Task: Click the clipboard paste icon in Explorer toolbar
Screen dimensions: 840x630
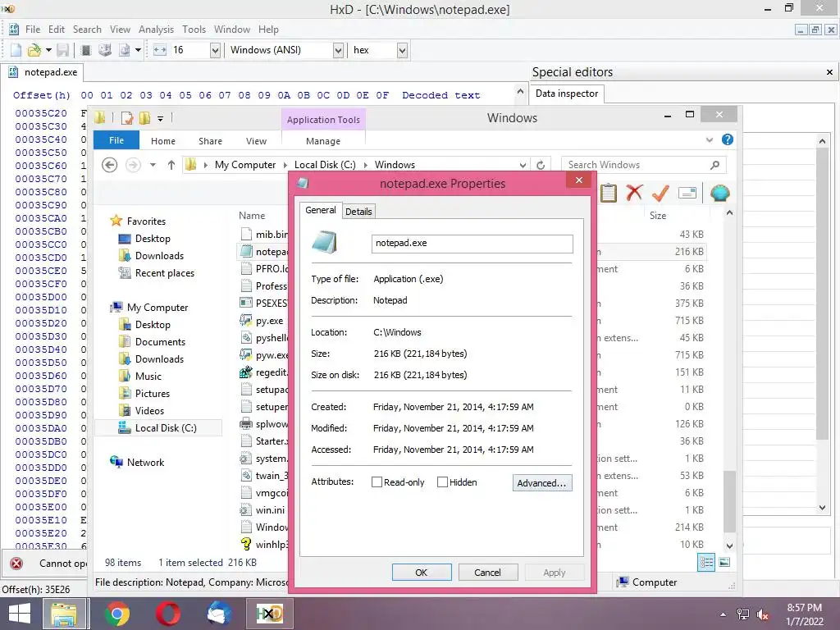Action: point(608,193)
